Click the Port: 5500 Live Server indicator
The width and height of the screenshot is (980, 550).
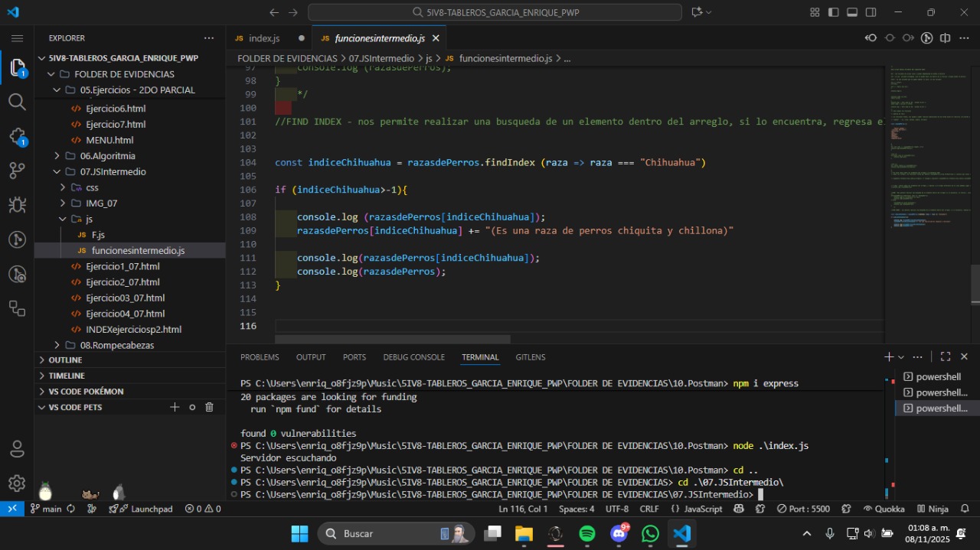point(804,508)
